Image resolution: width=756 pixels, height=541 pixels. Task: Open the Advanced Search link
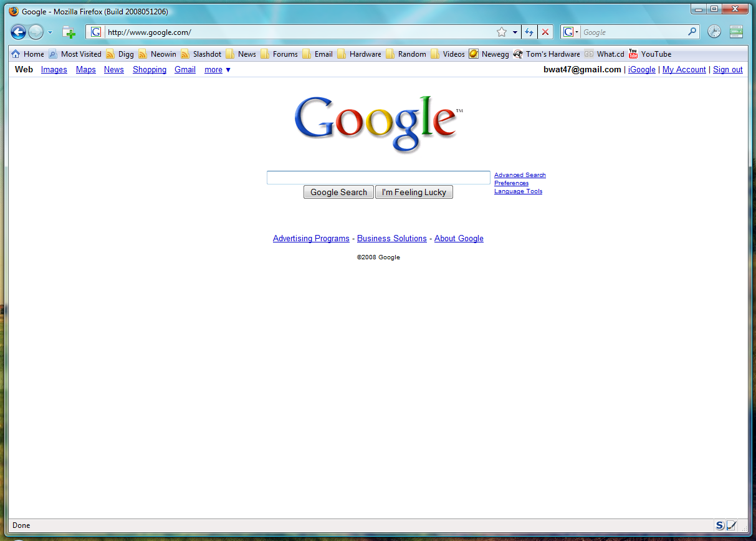520,175
